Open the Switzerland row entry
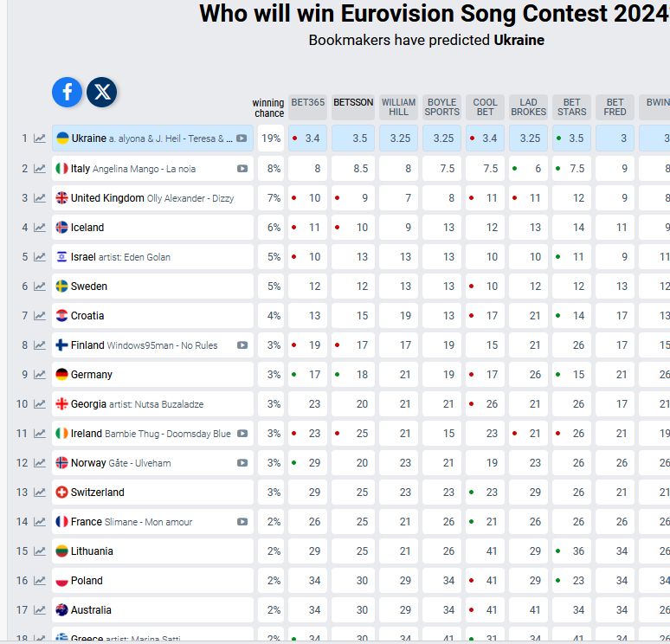670x644 pixels. click(x=97, y=493)
